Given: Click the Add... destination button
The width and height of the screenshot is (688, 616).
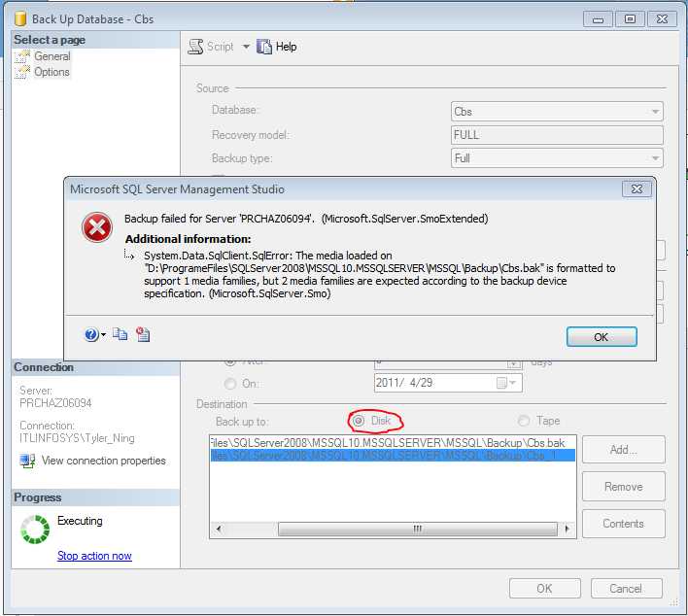Looking at the screenshot, I should point(624,450).
